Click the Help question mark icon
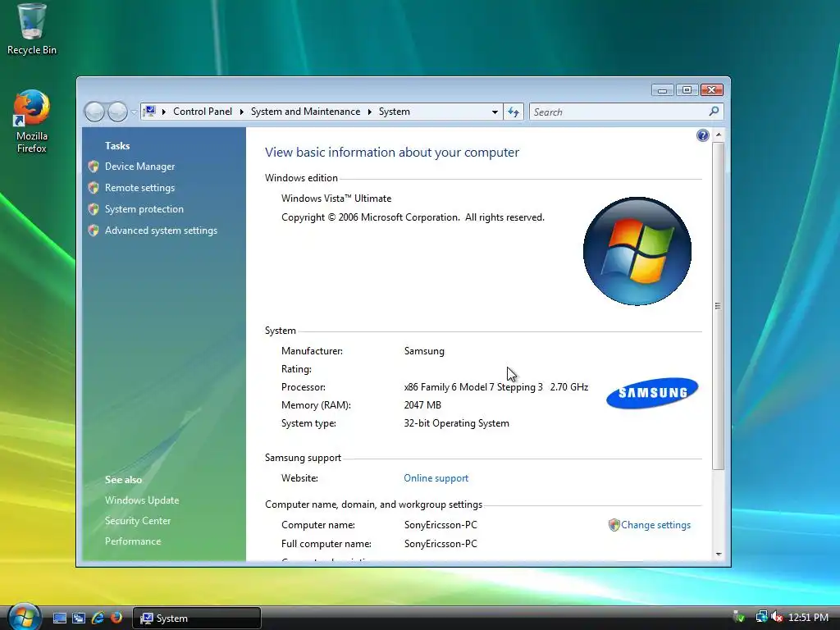 702,135
